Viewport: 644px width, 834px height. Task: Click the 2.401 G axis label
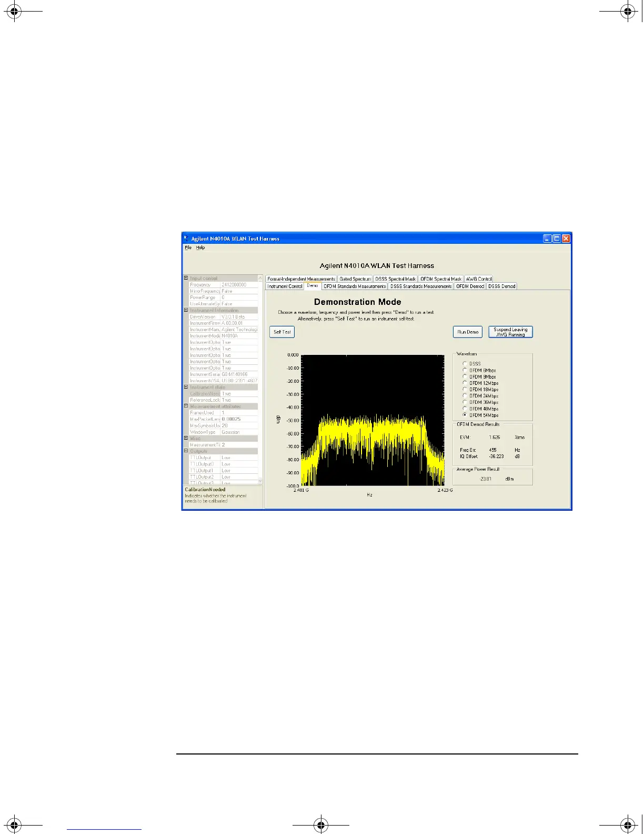click(301, 490)
